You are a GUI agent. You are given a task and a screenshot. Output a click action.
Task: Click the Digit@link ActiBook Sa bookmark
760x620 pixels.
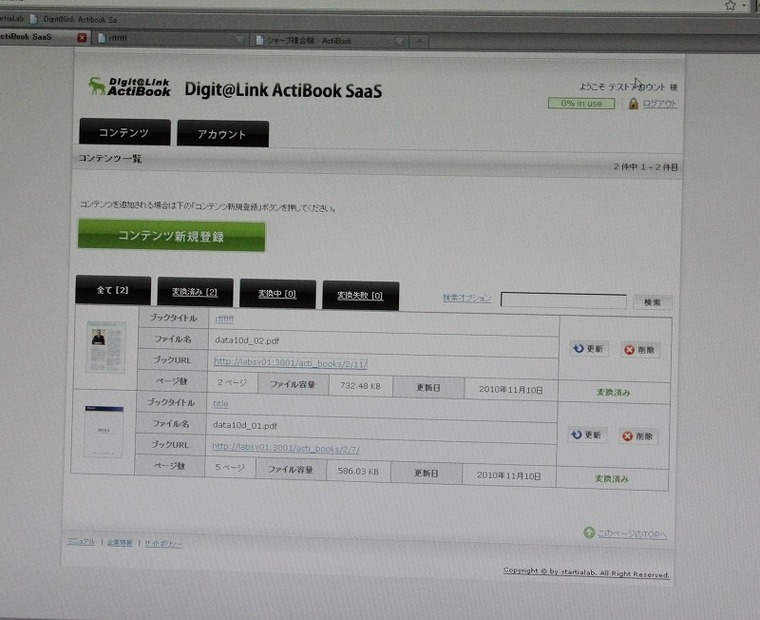(74, 19)
